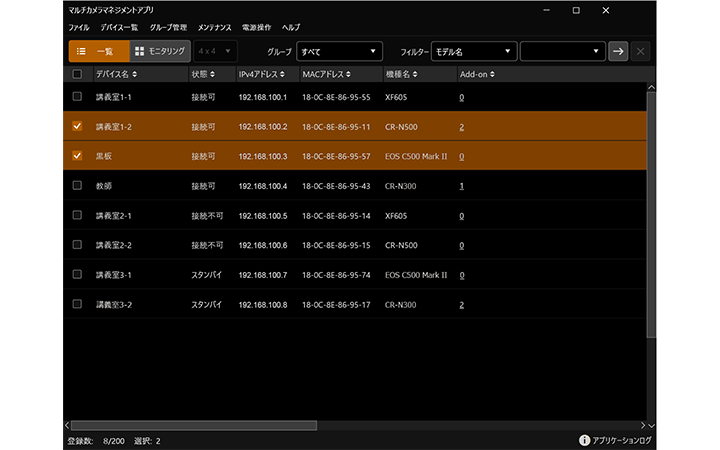Switch to モニタリング monitoring view
This screenshot has width=720, height=450.
[159, 51]
